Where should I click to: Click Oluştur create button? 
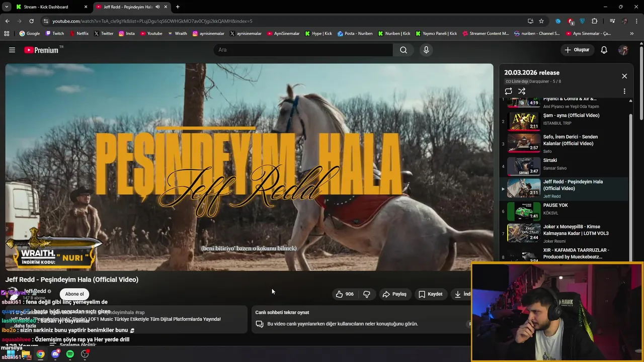pos(577,50)
